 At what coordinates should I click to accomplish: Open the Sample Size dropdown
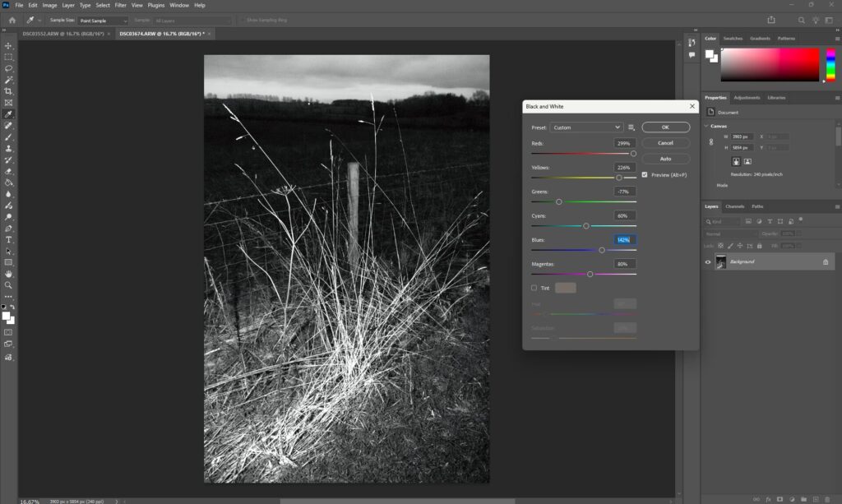[104, 20]
